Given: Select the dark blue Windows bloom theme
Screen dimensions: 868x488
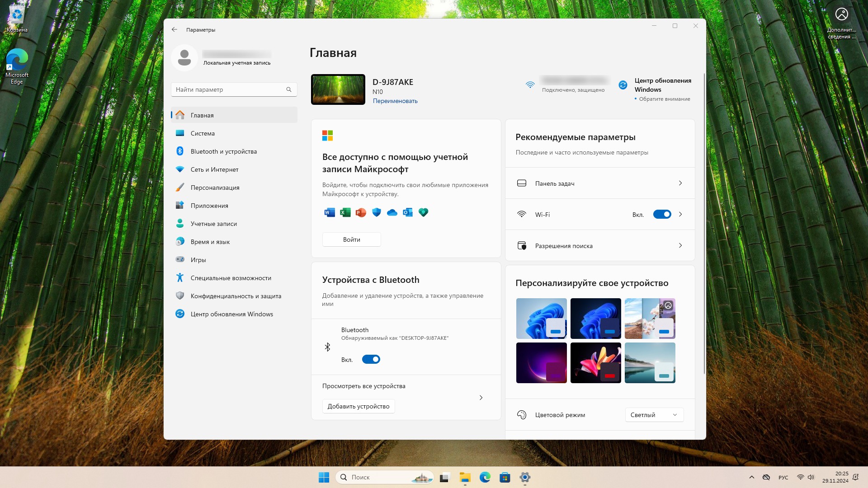Looking at the screenshot, I should pyautogui.click(x=595, y=319).
